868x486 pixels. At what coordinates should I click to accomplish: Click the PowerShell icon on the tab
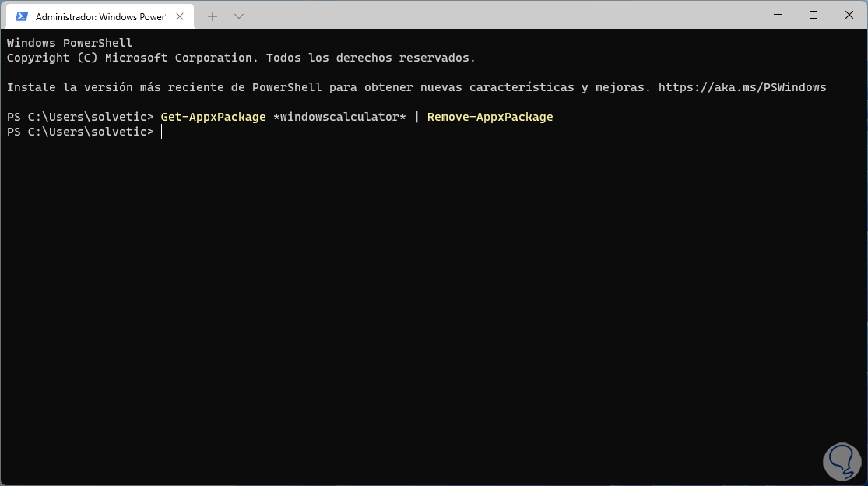pyautogui.click(x=22, y=16)
